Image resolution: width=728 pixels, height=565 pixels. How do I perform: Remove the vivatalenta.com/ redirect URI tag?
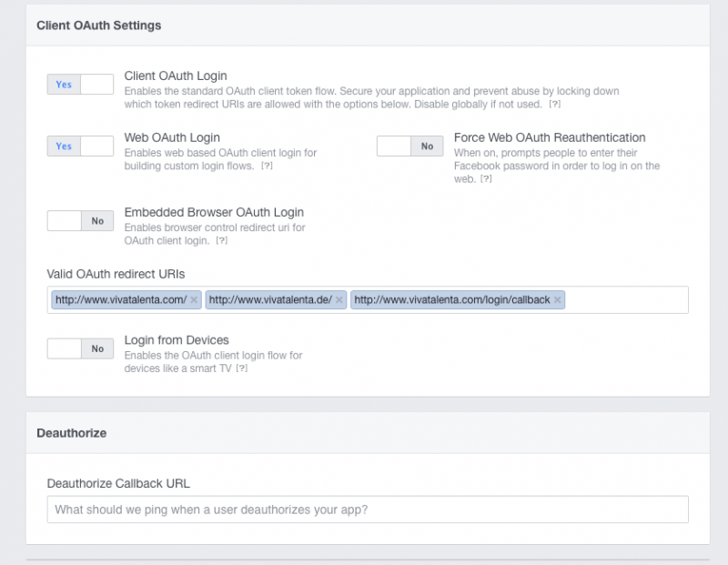coord(194,300)
